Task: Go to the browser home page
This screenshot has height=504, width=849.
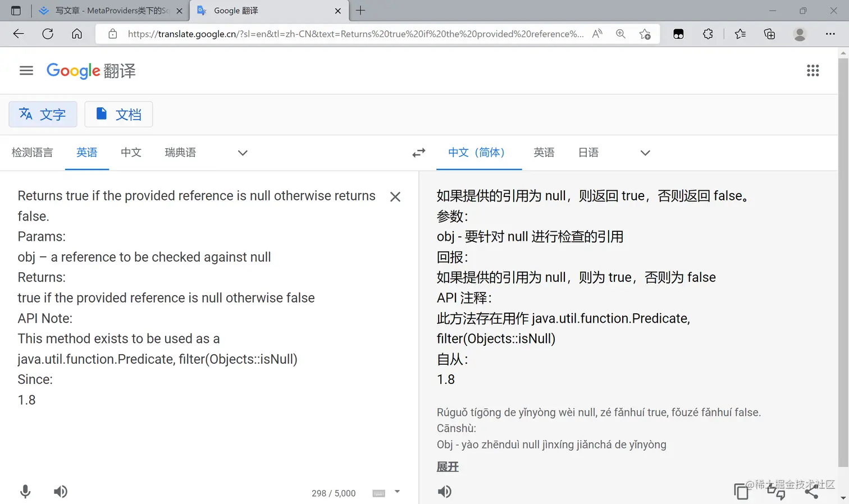Action: [77, 34]
